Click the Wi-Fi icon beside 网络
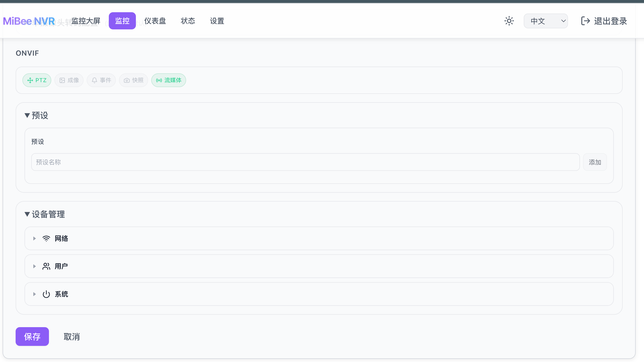The image size is (644, 362). pos(46,238)
